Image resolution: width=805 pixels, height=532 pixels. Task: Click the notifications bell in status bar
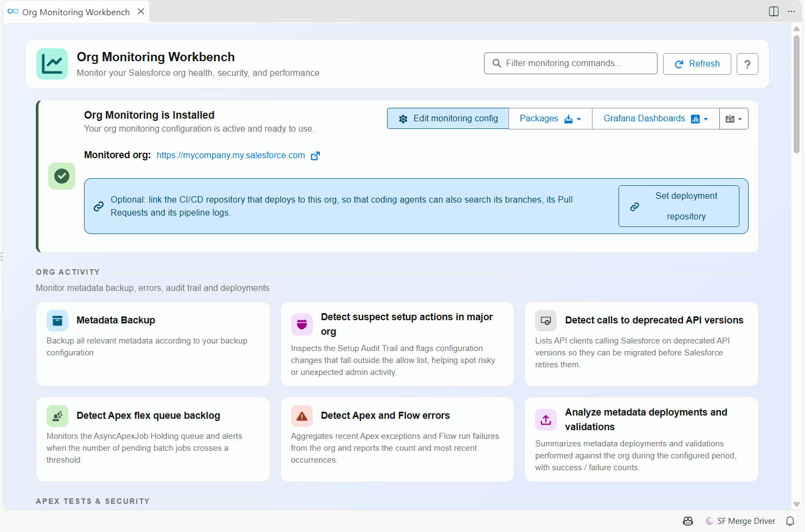[790, 521]
